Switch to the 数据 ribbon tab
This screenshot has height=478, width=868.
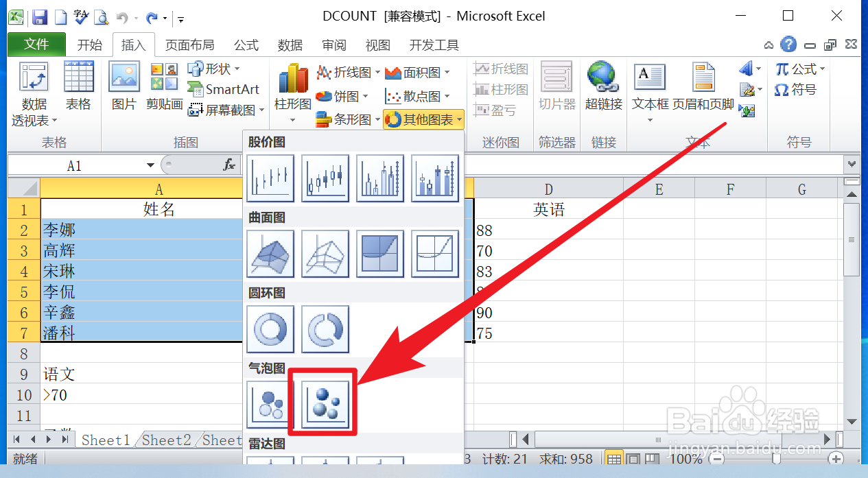pyautogui.click(x=289, y=45)
